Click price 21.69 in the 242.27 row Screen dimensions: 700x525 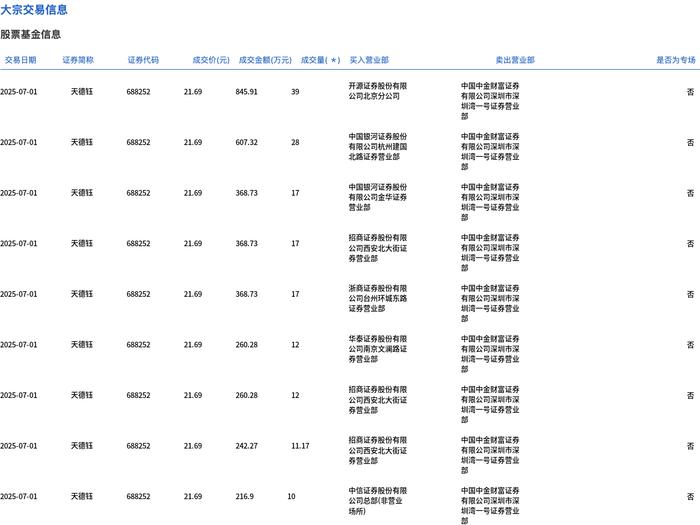(x=193, y=446)
